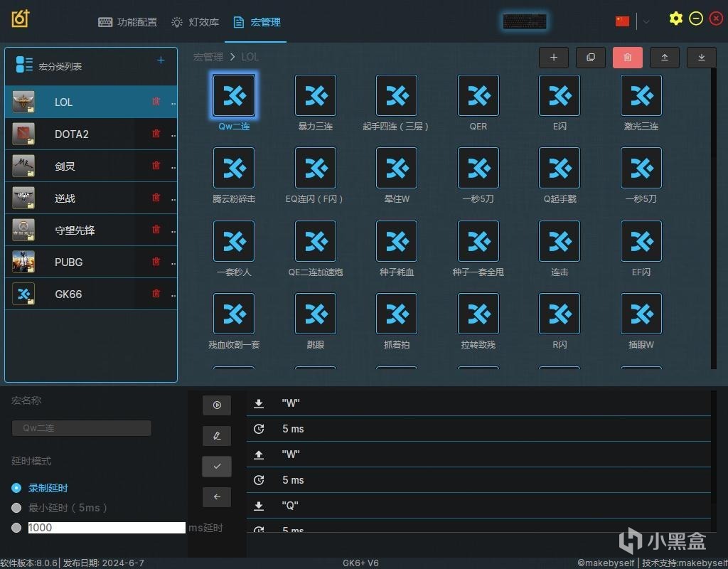Select the custom ms延时 radio option
This screenshot has width=728, height=569.
tap(16, 528)
